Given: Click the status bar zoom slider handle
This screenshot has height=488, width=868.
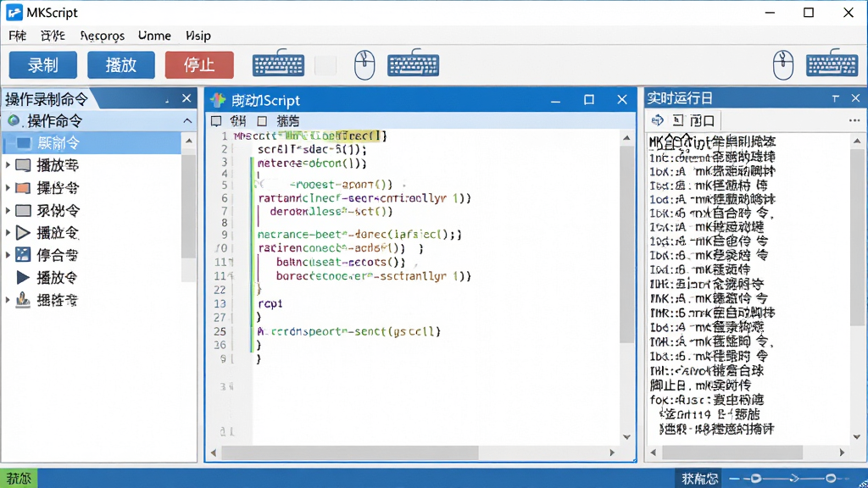Looking at the screenshot, I should [755, 478].
